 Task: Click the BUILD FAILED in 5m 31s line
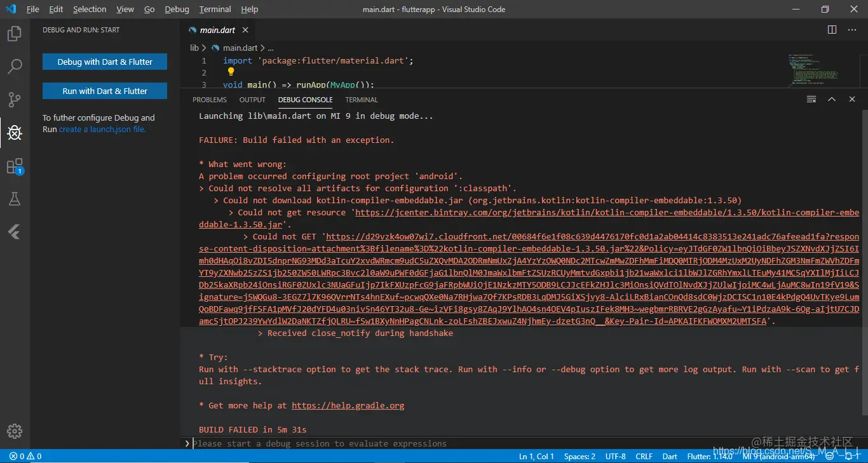coord(253,429)
